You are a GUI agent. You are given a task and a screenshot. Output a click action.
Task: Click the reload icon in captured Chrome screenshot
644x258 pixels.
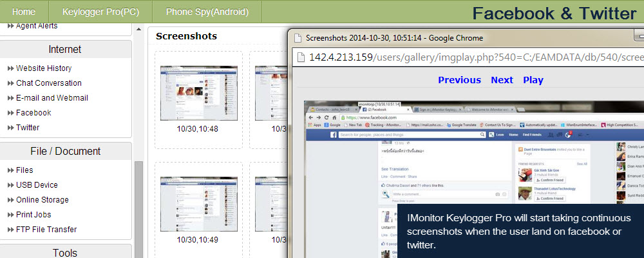[x=326, y=117]
